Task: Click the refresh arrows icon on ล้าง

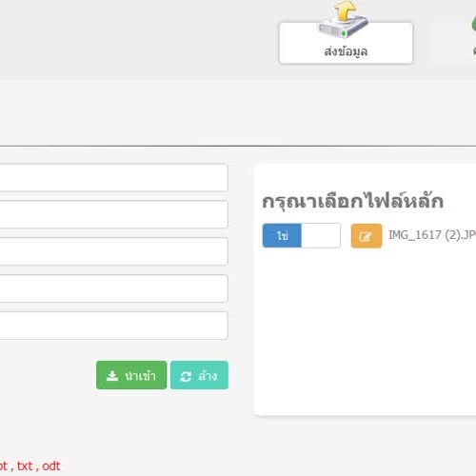Action: [186, 376]
